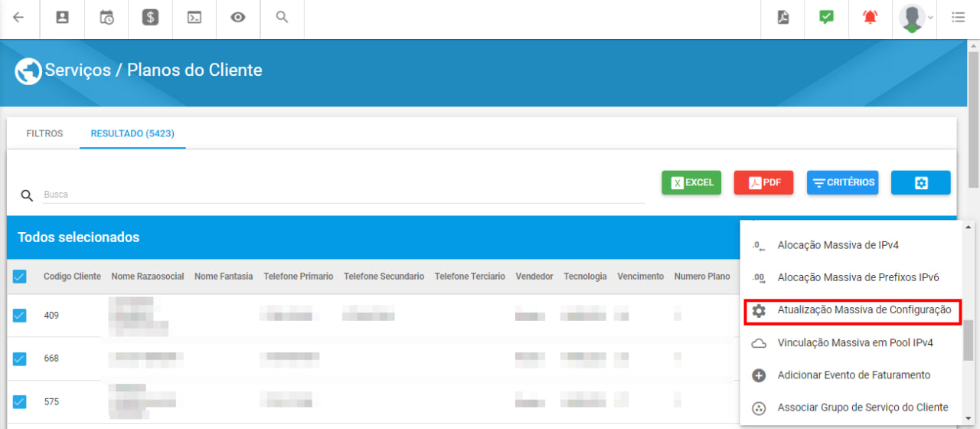Sort by Tecnologia column header

point(585,277)
